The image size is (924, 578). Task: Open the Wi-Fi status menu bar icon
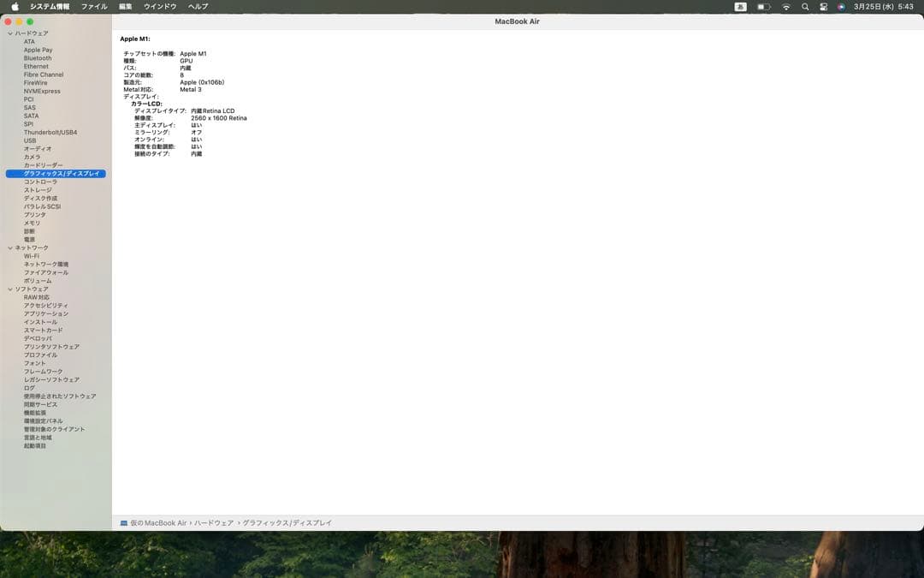coord(786,7)
